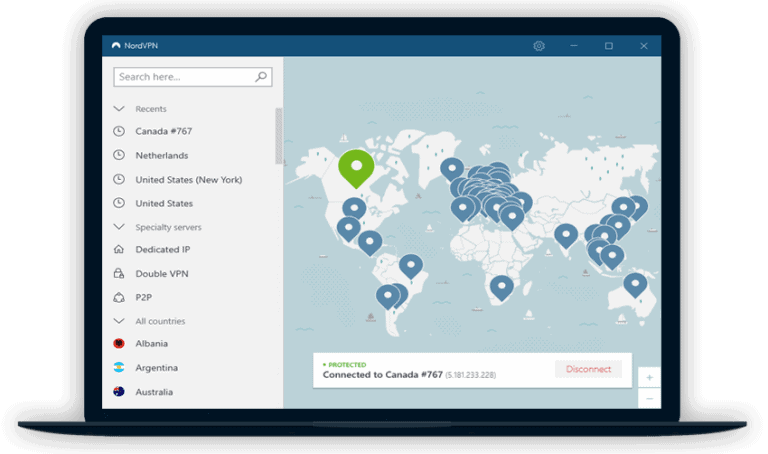Click the Disconnect button
Image resolution: width=768 pixels, height=454 pixels.
(588, 369)
